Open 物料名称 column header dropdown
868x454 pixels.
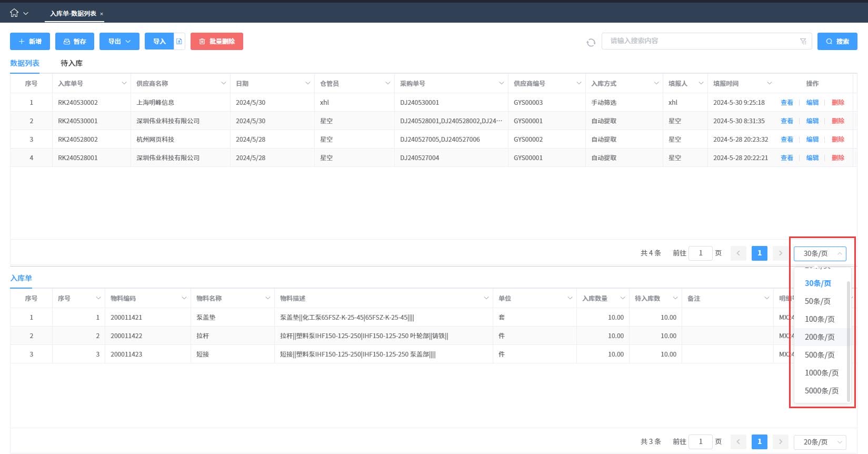(268, 298)
